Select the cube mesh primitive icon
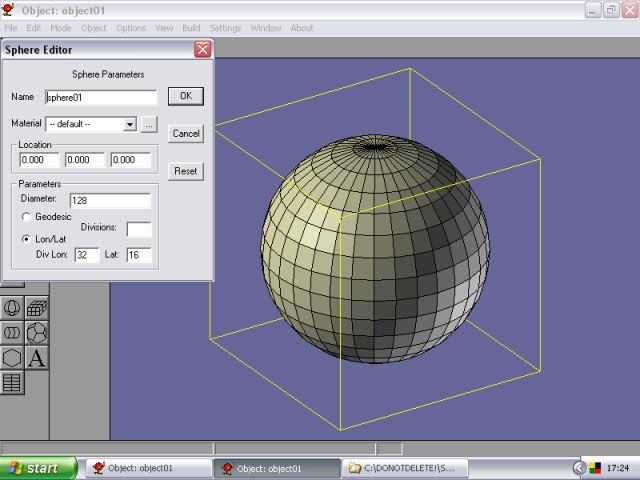The image size is (640, 480). click(37, 308)
